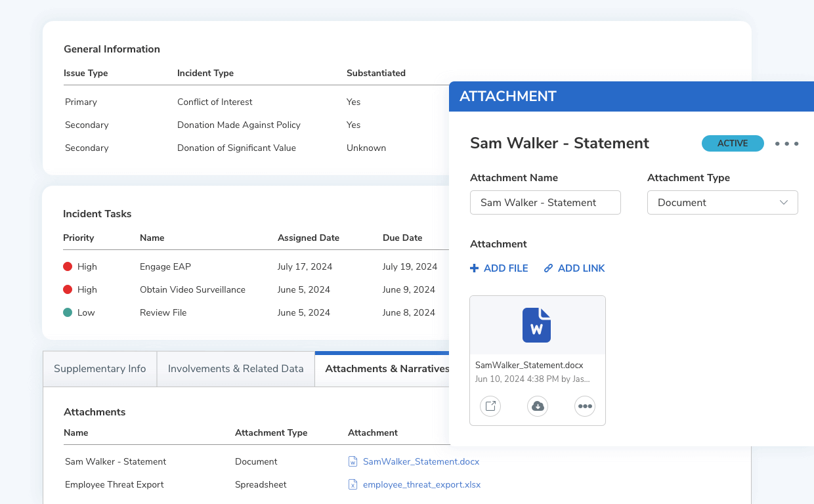Open the Involvements & Related Data tab
Viewport: 814px width, 504px height.
[x=236, y=369]
